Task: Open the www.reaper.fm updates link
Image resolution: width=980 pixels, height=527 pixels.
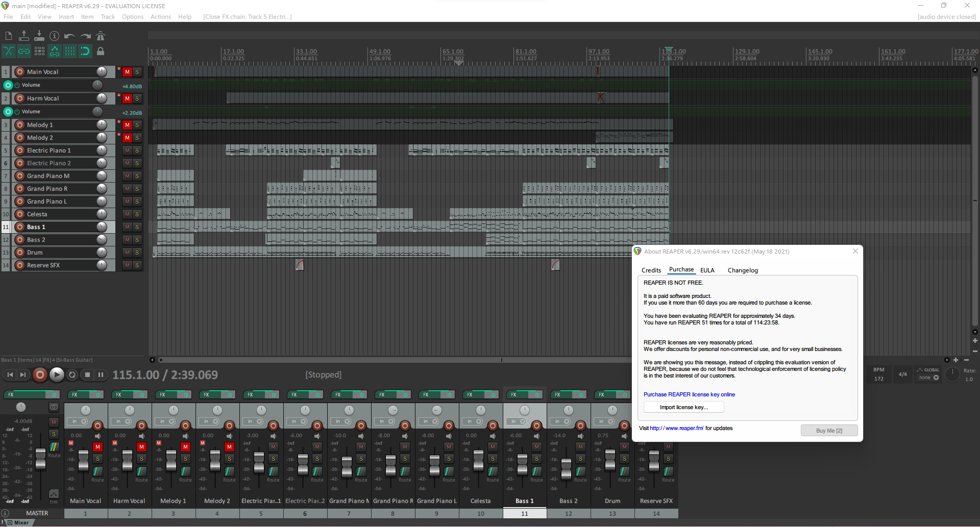Action: [677, 429]
